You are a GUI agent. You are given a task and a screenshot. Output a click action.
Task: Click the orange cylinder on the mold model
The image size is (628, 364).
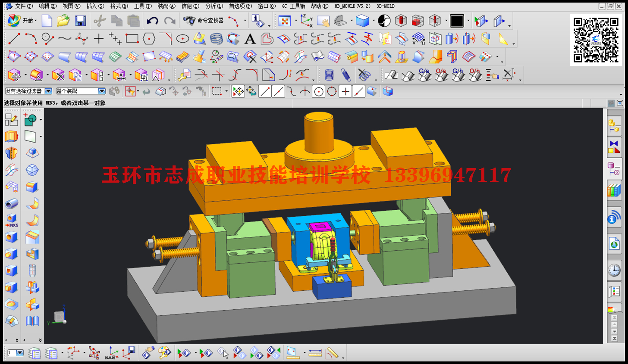(x=319, y=133)
